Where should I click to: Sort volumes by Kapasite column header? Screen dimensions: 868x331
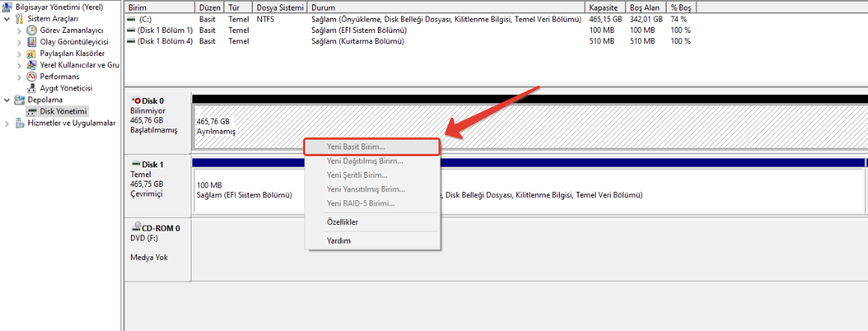[603, 7]
